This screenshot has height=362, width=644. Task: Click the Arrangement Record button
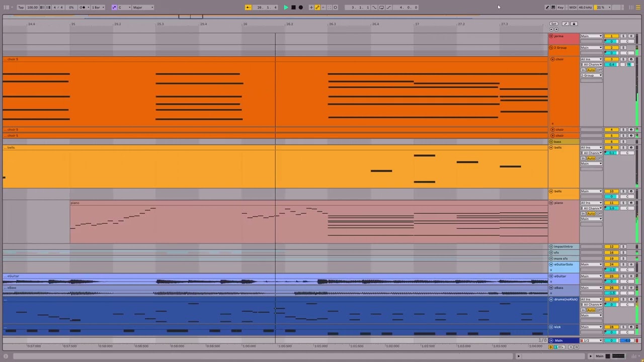pos(301,8)
